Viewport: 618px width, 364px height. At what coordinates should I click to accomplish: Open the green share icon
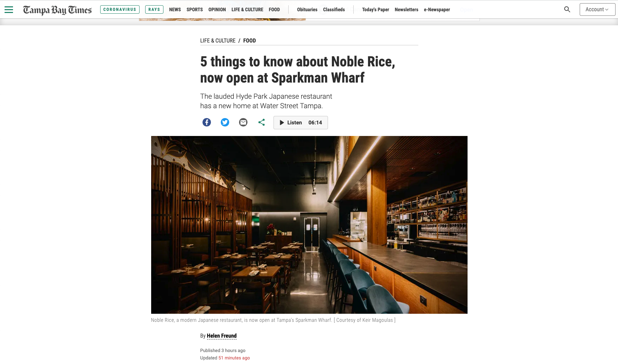(x=262, y=122)
